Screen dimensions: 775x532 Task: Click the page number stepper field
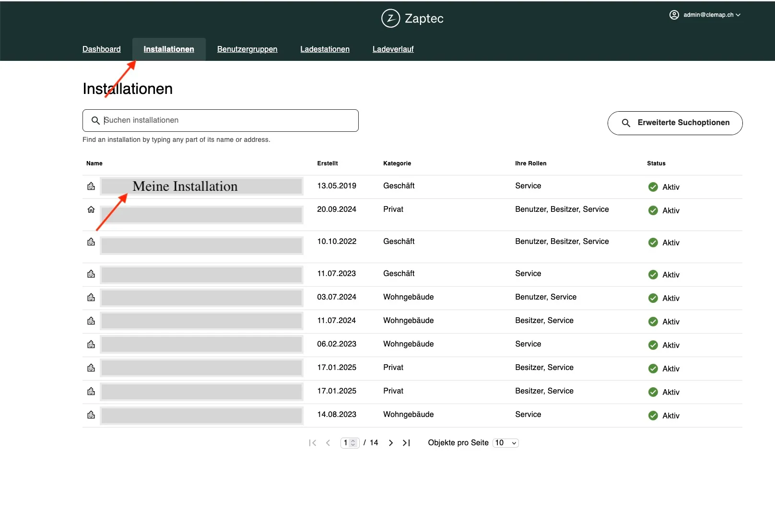pos(350,443)
